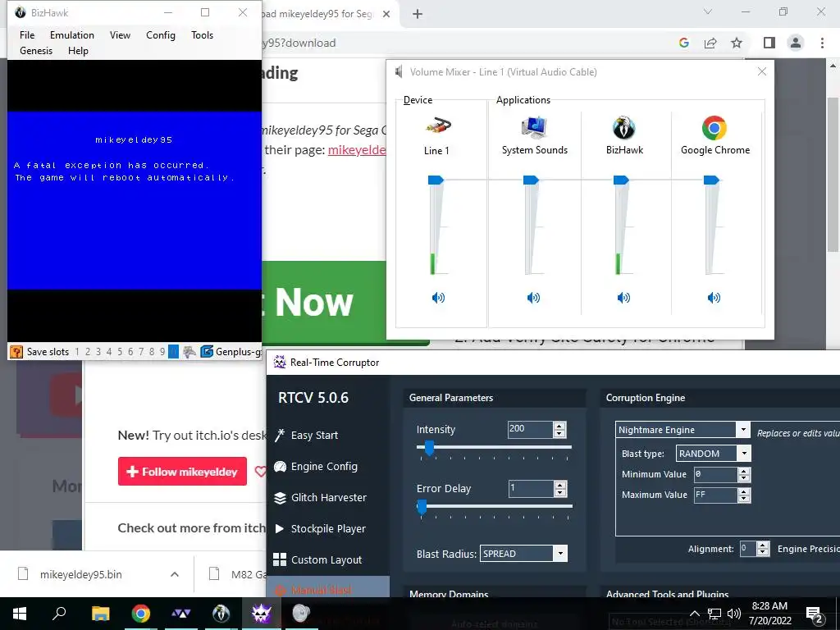Open the Tools menu in BizHawk
Image resolution: width=840 pixels, height=630 pixels.
point(202,34)
